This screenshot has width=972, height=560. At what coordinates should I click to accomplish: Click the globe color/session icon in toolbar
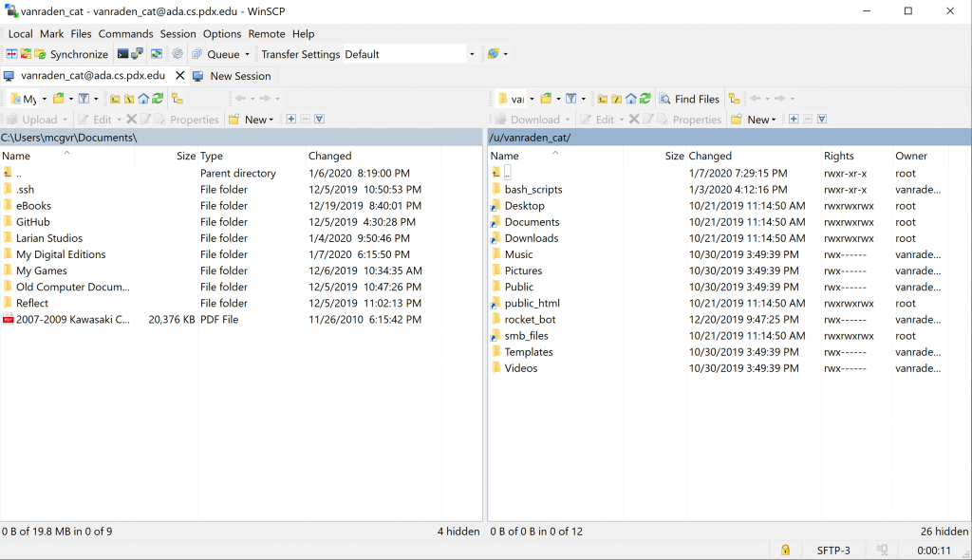click(x=494, y=54)
